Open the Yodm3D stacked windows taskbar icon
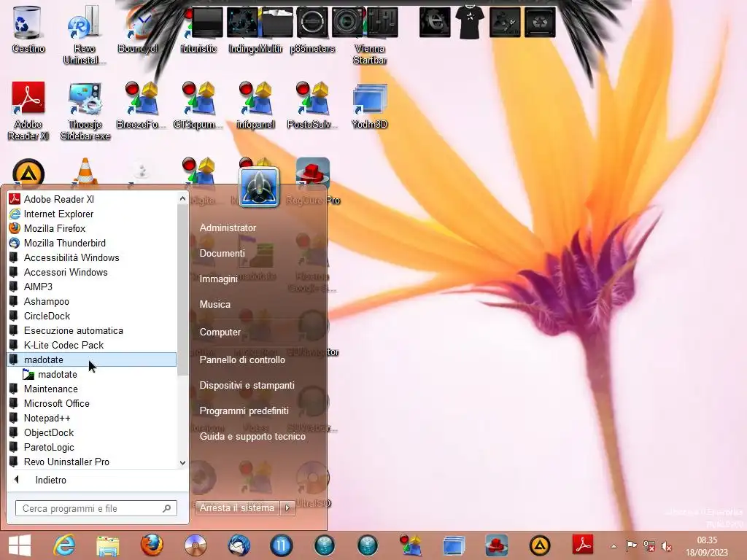The image size is (747, 560). tap(454, 545)
